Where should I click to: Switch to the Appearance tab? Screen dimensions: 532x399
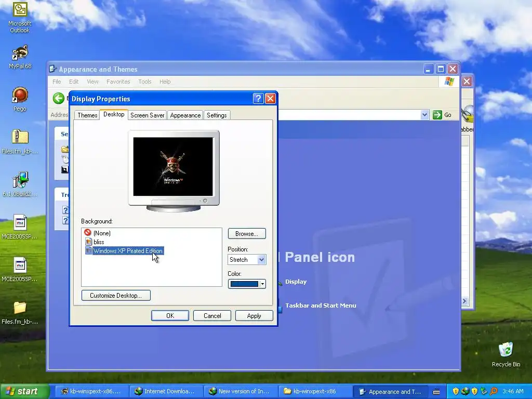click(185, 115)
